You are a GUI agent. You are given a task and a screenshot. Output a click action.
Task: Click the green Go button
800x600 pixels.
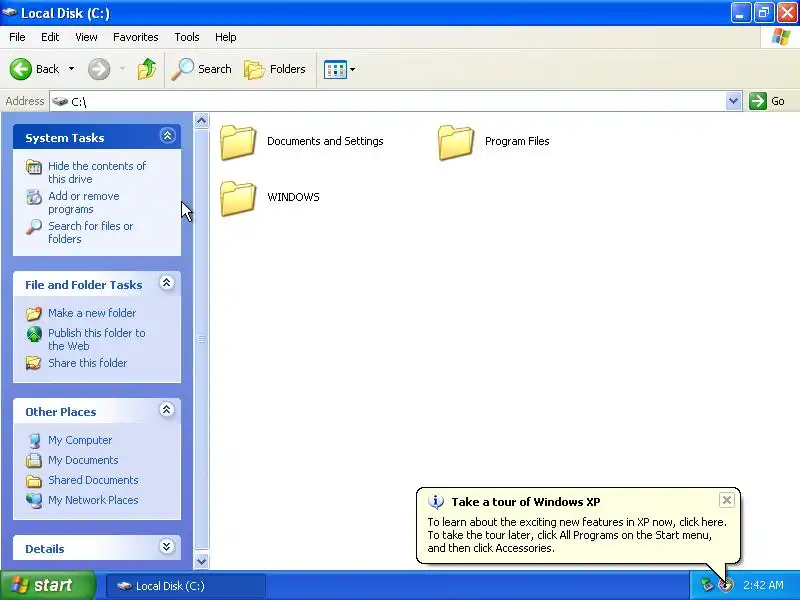point(767,101)
